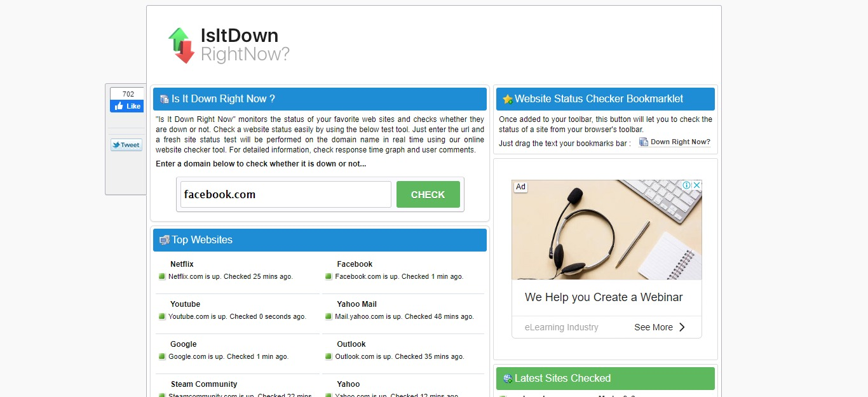
Task: Open the Facebook site status link
Action: (355, 264)
